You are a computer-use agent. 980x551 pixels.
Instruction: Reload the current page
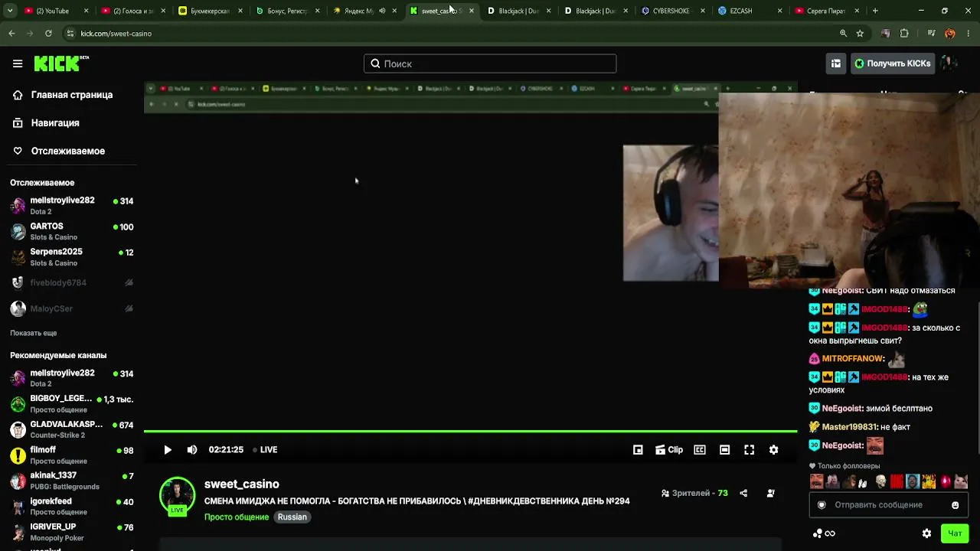[x=48, y=34]
